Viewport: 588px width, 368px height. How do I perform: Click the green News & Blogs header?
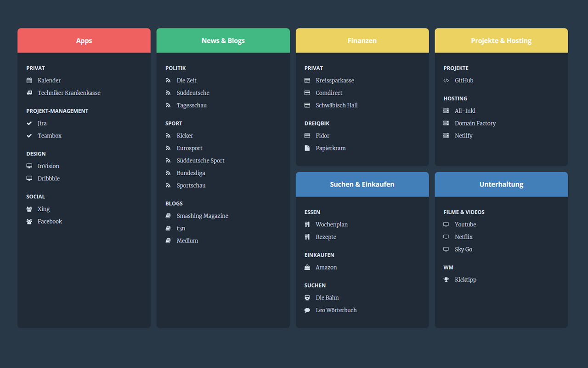[x=223, y=40]
